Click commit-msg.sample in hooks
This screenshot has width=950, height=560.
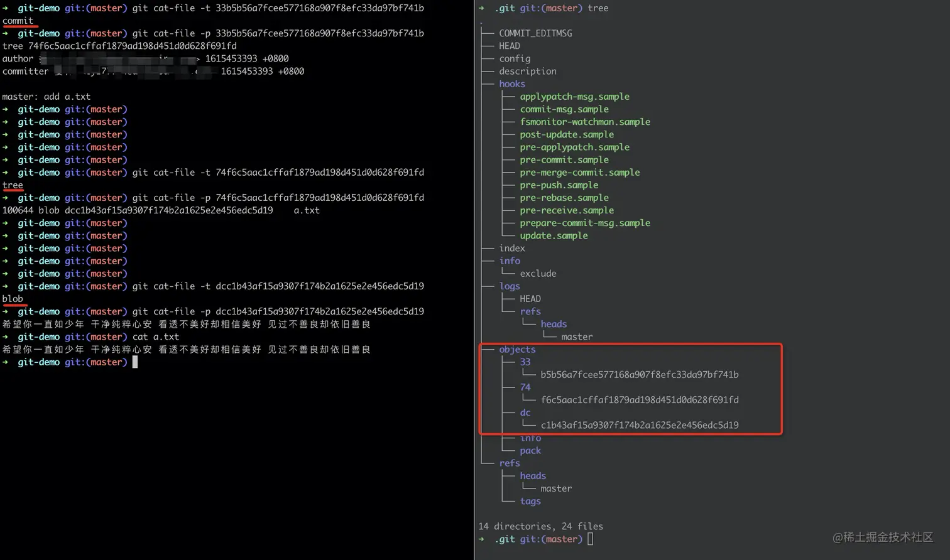point(564,109)
